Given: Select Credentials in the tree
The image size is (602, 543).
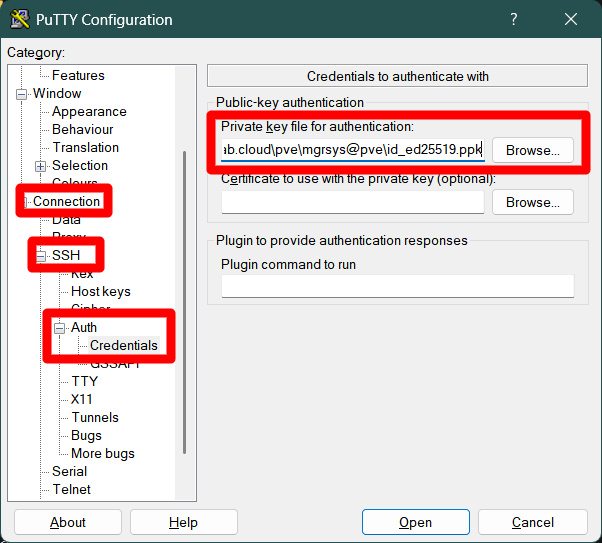Looking at the screenshot, I should pyautogui.click(x=124, y=345).
